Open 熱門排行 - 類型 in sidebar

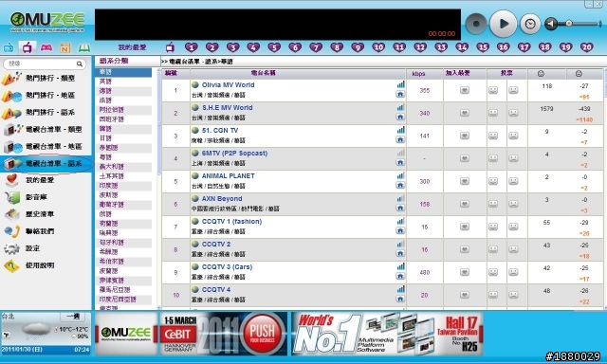coord(46,78)
